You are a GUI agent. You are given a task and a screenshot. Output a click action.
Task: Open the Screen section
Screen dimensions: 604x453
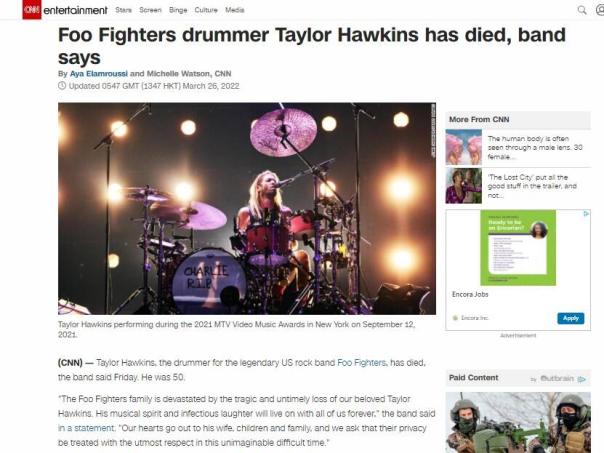click(x=150, y=10)
